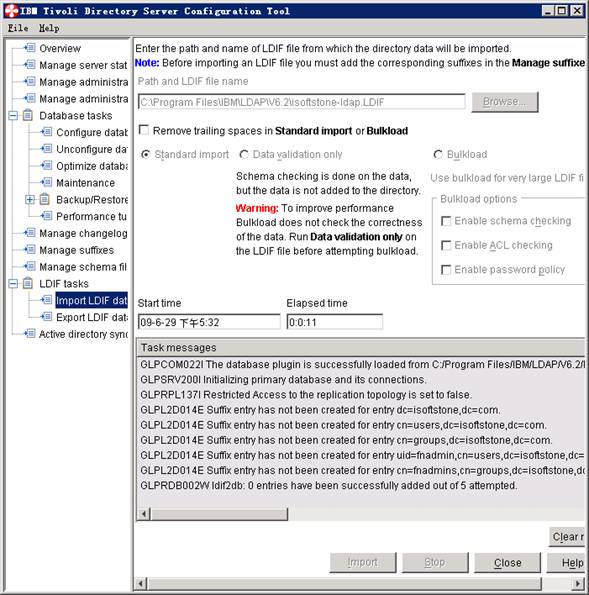Open the Help menu
This screenshot has width=589, height=595.
click(49, 28)
